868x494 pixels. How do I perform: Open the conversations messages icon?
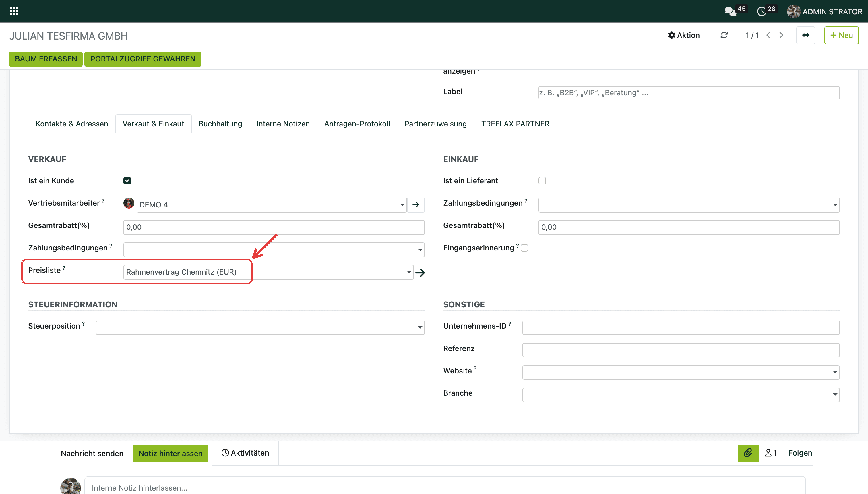(730, 11)
